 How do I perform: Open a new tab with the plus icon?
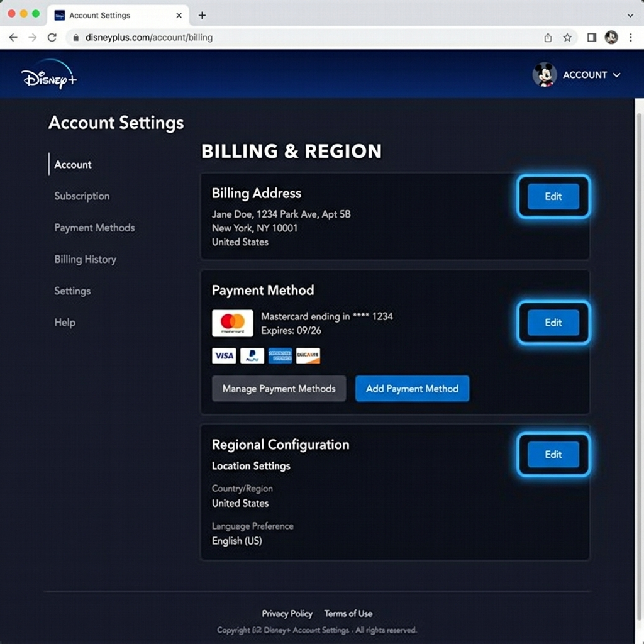(202, 15)
